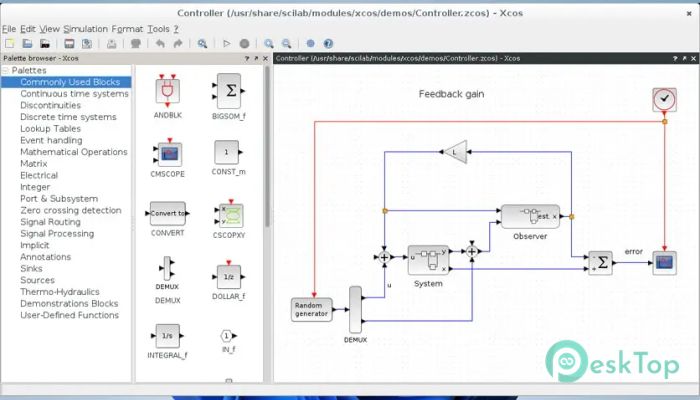700x400 pixels.
Task: Select Mathematical Operations palette
Action: click(74, 152)
